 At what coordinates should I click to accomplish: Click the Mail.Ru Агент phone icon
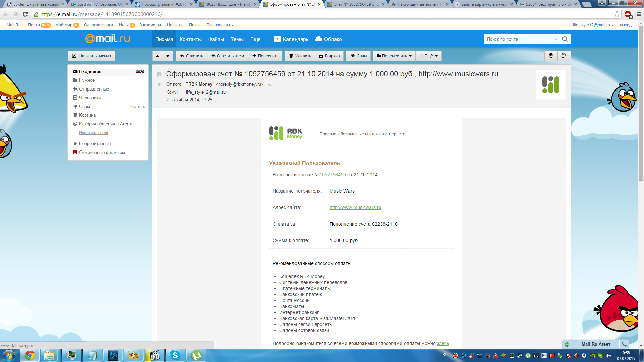pyautogui.click(x=624, y=344)
